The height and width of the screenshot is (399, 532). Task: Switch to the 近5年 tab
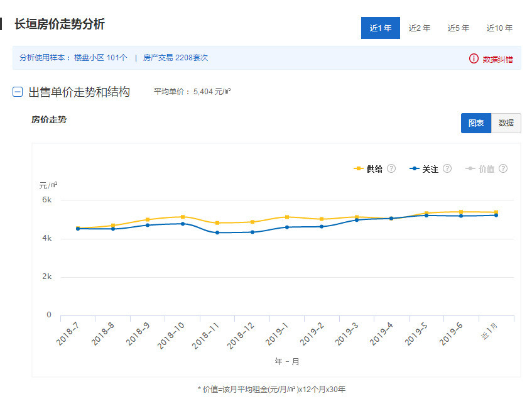point(459,28)
